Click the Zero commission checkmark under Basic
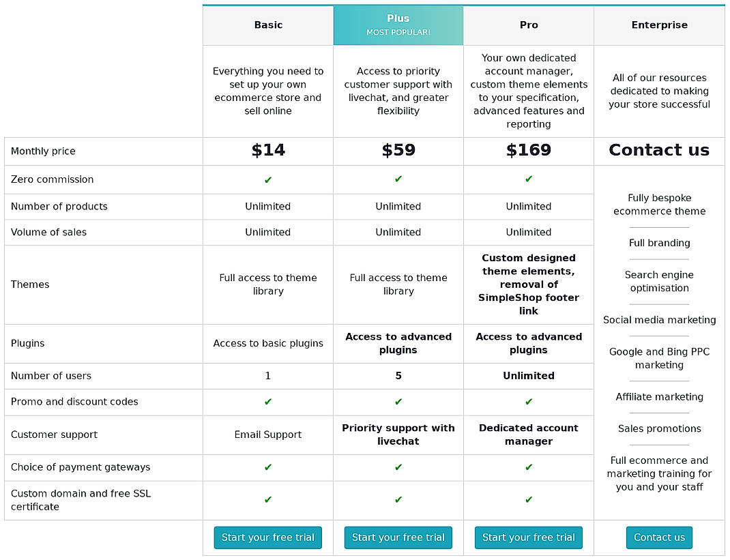The height and width of the screenshot is (560, 730). [267, 179]
